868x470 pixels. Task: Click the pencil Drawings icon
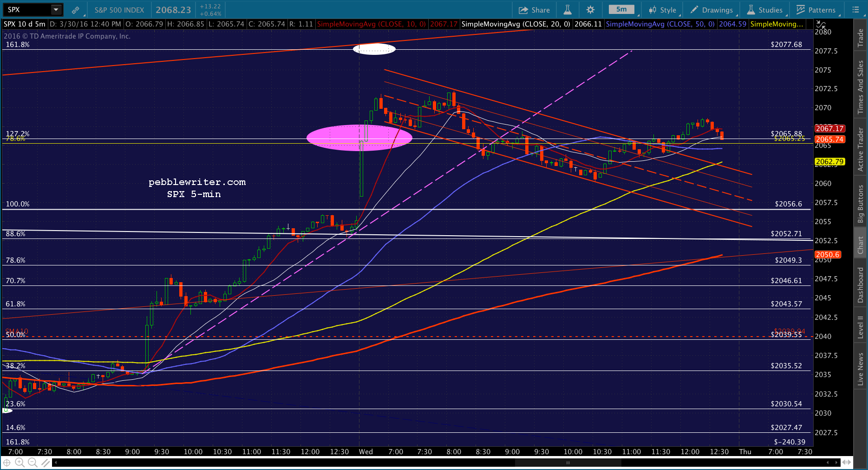pos(694,10)
